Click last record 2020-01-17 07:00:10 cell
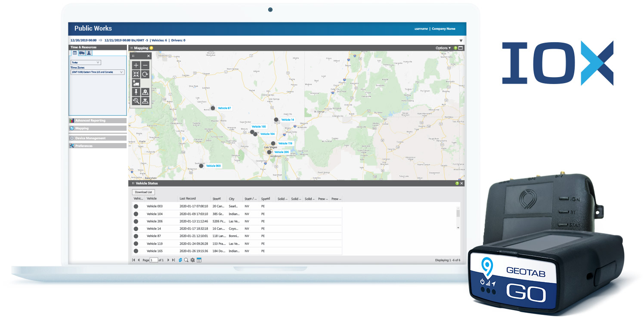 [x=194, y=206]
